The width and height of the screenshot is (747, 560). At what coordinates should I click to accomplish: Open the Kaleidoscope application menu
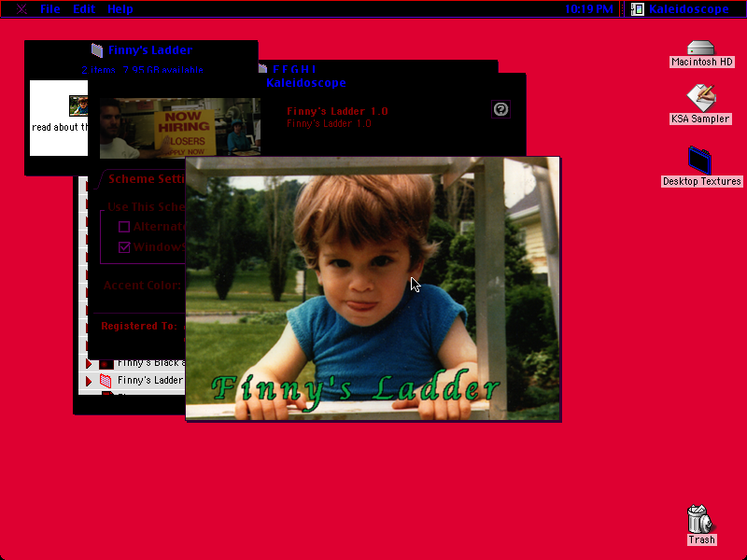681,9
